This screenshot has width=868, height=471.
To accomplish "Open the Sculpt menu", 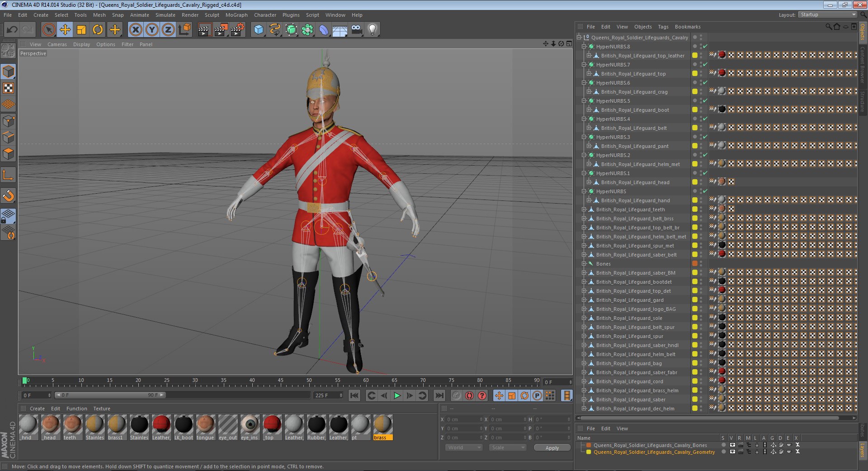I will point(212,15).
